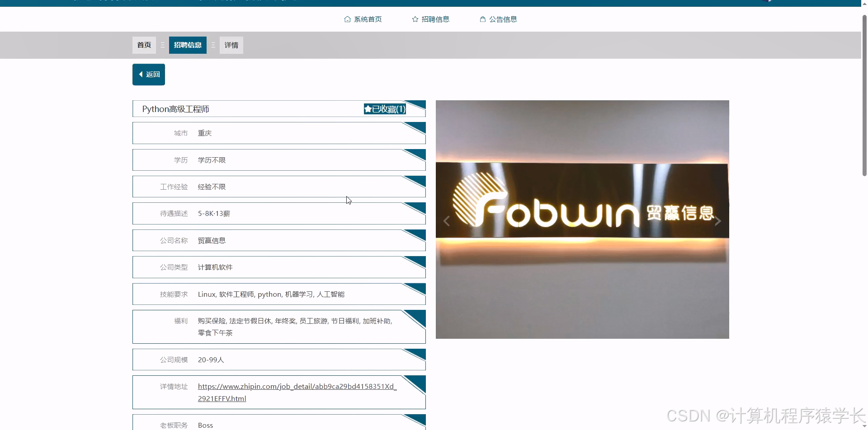Screen dimensions: 868x430
Task: Click the 公司规模 field label
Action: pos(174,360)
